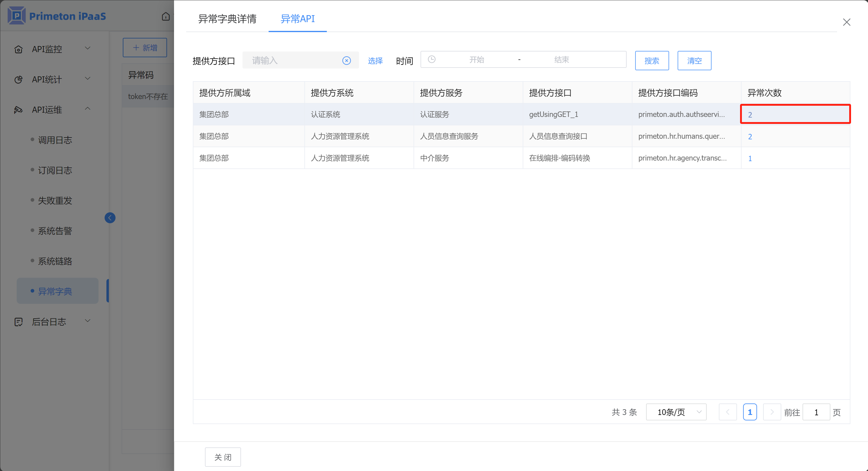Click the 选择 link
The image size is (868, 471).
point(375,61)
